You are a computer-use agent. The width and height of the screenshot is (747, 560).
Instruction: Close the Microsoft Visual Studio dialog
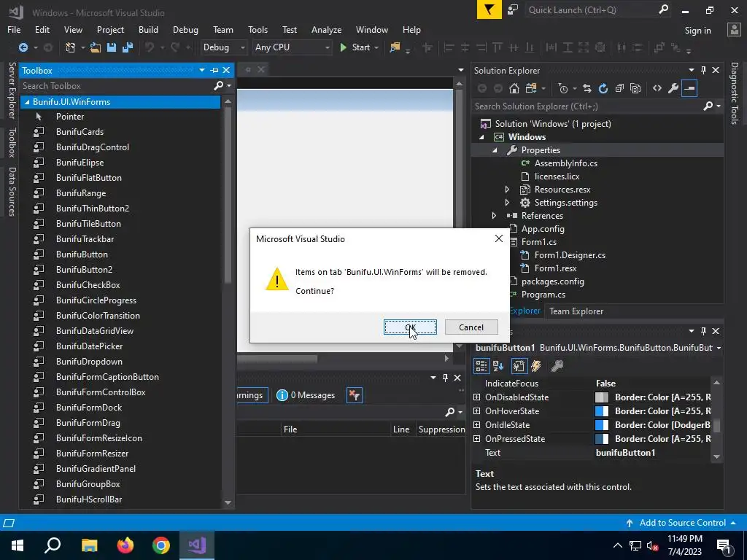(499, 238)
